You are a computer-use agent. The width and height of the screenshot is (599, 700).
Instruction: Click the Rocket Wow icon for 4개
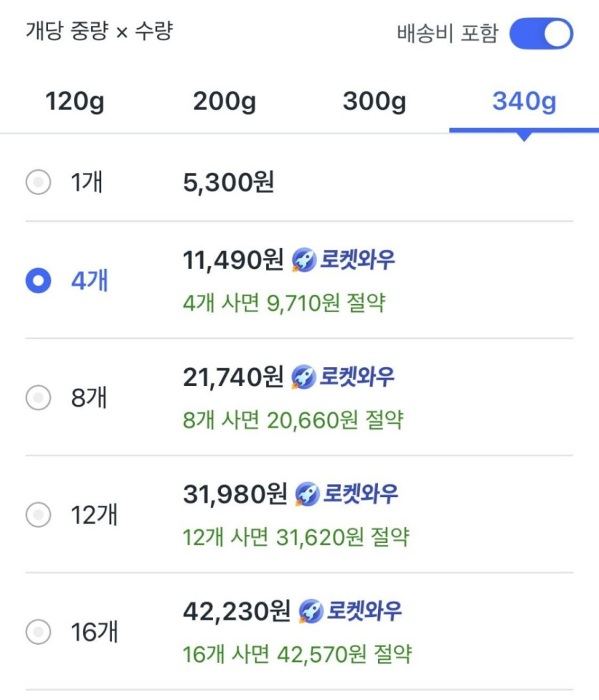click(x=303, y=261)
